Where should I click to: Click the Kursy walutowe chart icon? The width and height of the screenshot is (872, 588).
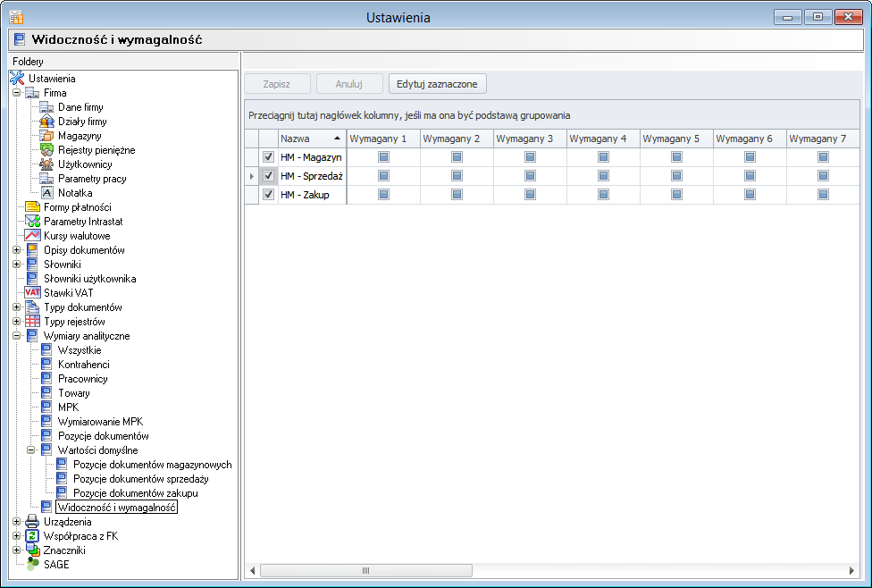coord(32,236)
